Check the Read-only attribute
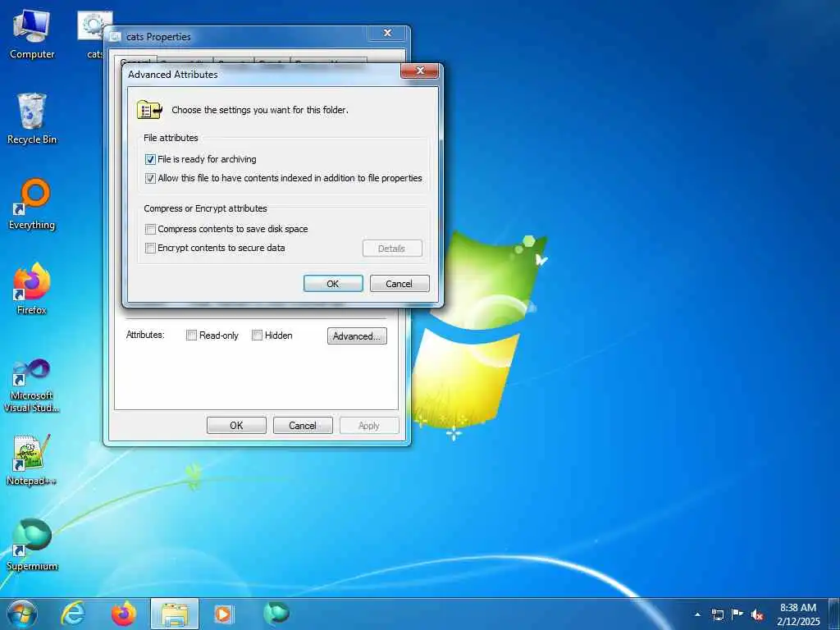The width and height of the screenshot is (840, 630). (x=191, y=336)
